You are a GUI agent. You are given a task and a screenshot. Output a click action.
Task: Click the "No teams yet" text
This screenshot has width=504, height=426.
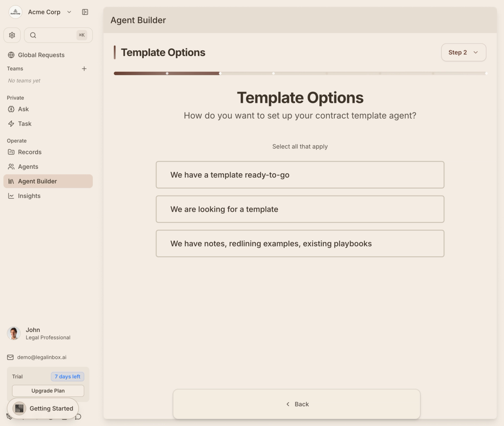click(24, 81)
